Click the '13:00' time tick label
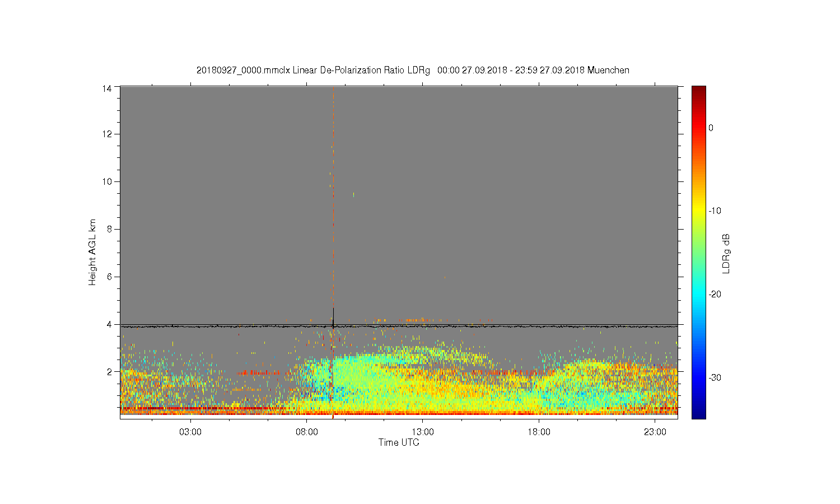This screenshot has height=504, width=840. click(423, 432)
